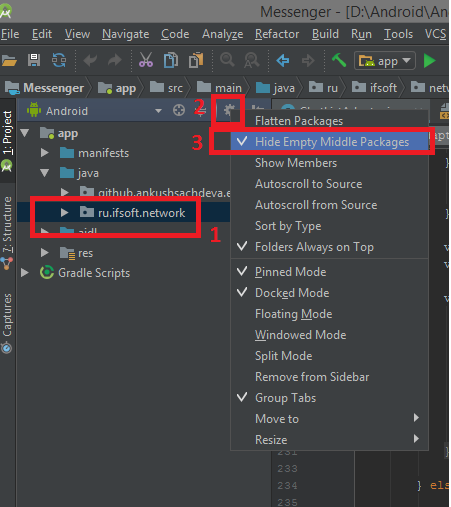Viewport: 451px width, 507px height.
Task: Click the Find magnifier icon
Action: pos(227,60)
